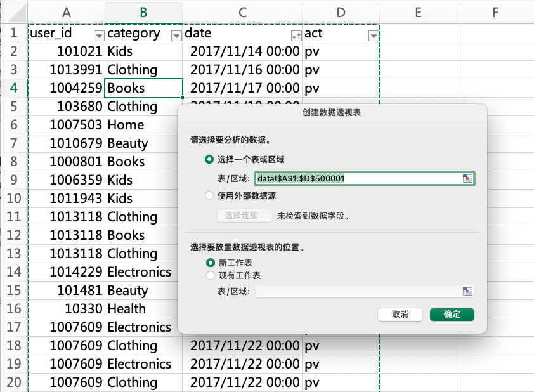Select column E header
This screenshot has height=392, width=534.
coord(418,13)
